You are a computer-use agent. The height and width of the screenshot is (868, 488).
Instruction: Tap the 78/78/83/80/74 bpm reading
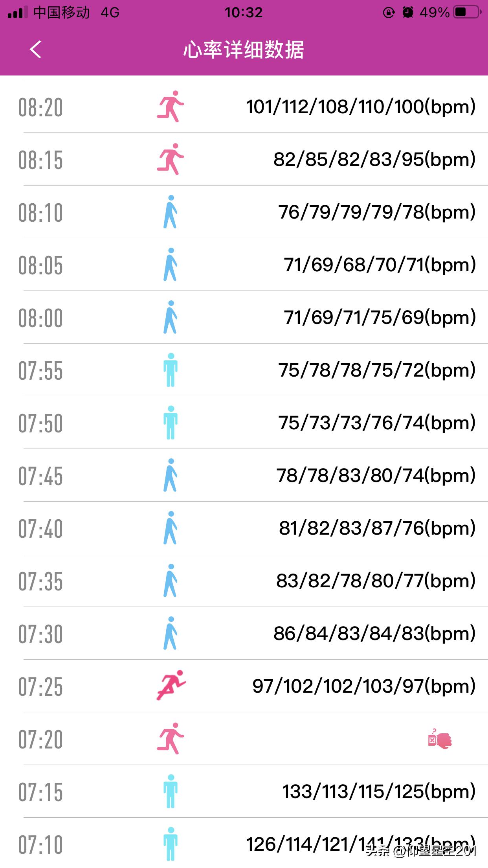tap(376, 475)
